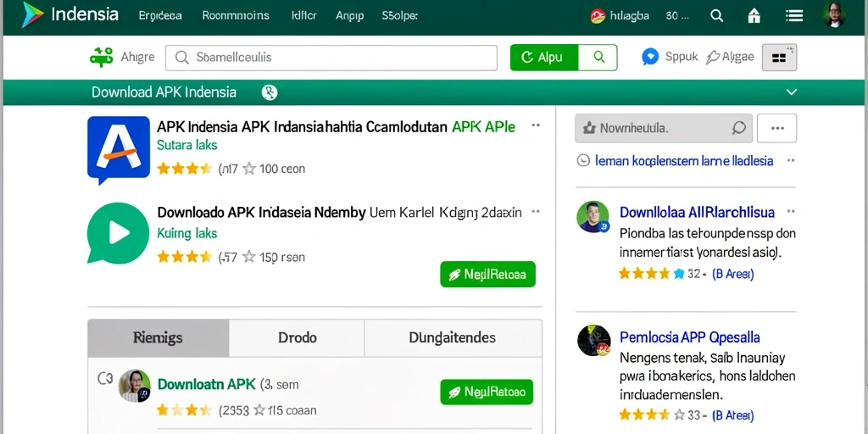
Task: Click the green Ahigre controller icon
Action: 102,57
